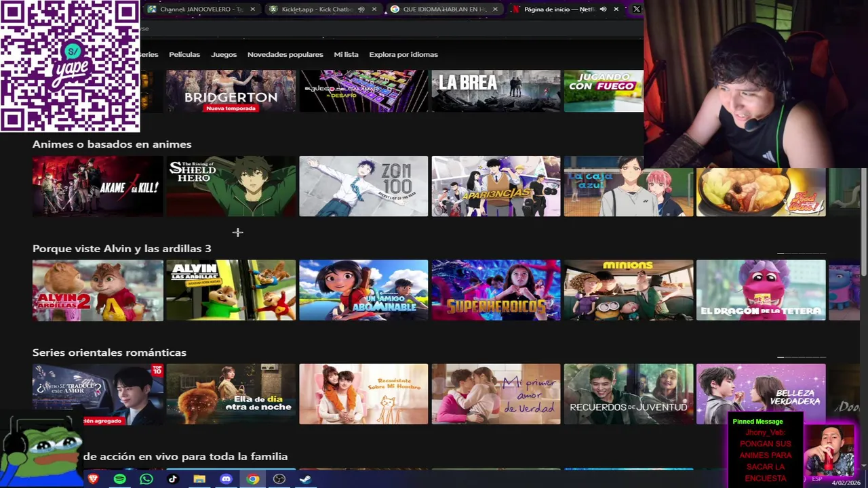Click the 'Animes o basados en animes' heading

(112, 144)
